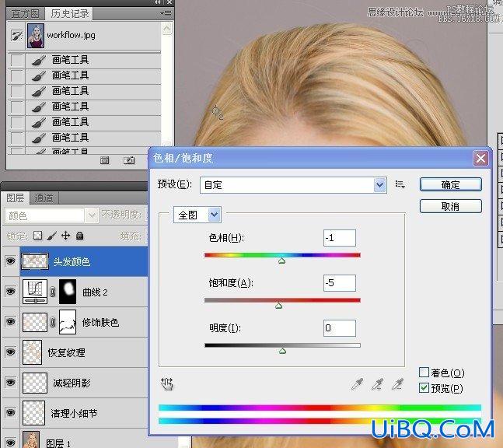This screenshot has height=448, width=503.
Task: Click curves adjustment icon of 曲线 2
Action: pos(35,292)
